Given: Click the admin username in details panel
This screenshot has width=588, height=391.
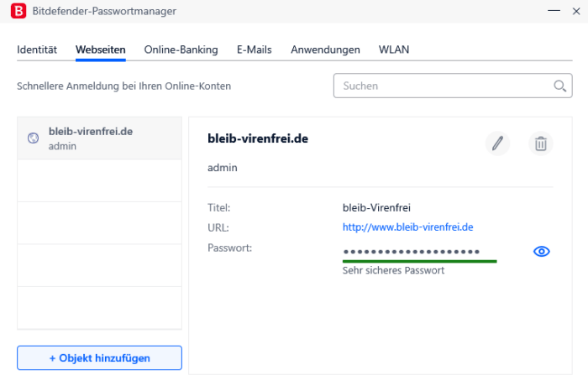Looking at the screenshot, I should pos(223,168).
